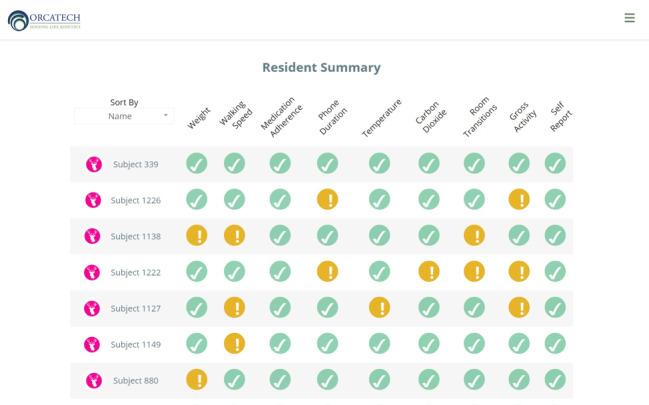
Task: Click the Gross Activity column header
Action: click(x=523, y=117)
